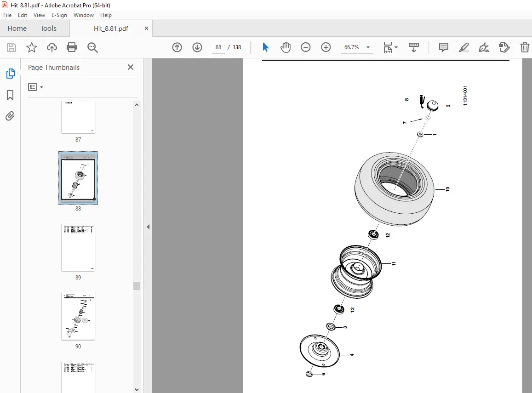The width and height of the screenshot is (532, 393).
Task: Open thumbnail options dropdown menu
Action: coord(35,87)
